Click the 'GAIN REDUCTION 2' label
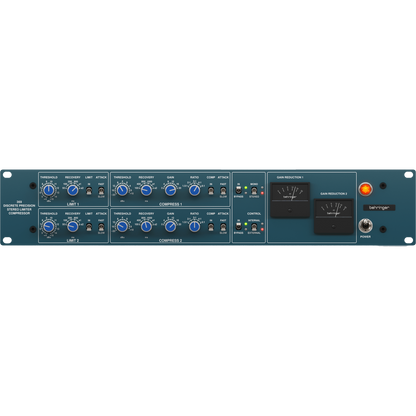 334,194
